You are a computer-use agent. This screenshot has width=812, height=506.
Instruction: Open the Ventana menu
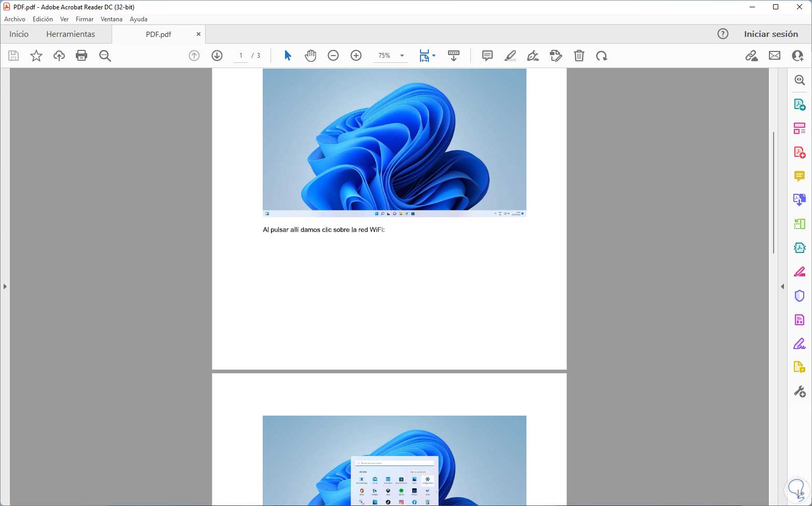112,19
